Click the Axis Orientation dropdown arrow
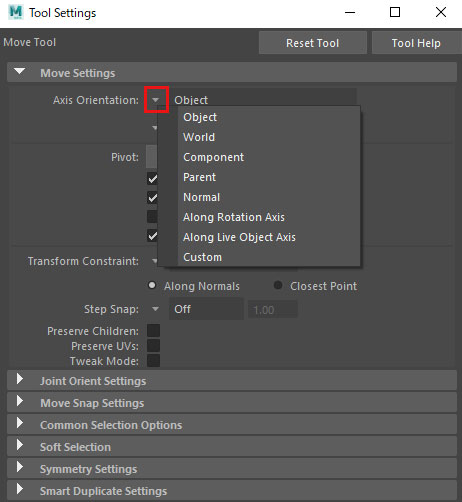Image resolution: width=462 pixels, height=502 pixels. coord(155,100)
